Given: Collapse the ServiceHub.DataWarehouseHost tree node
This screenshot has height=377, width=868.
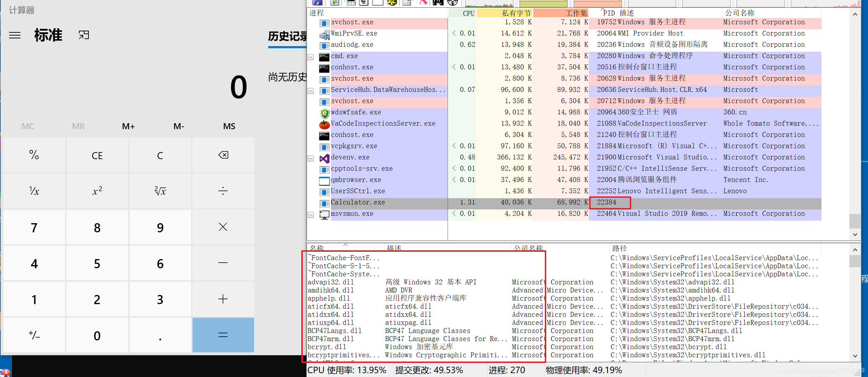Looking at the screenshot, I should [311, 91].
